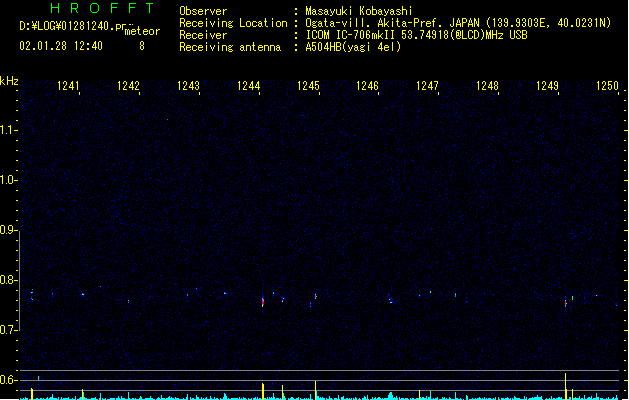Select the Ogata-vill. Akita-Pref. JAPAN location text
629x400 pixels.
(x=458, y=23)
